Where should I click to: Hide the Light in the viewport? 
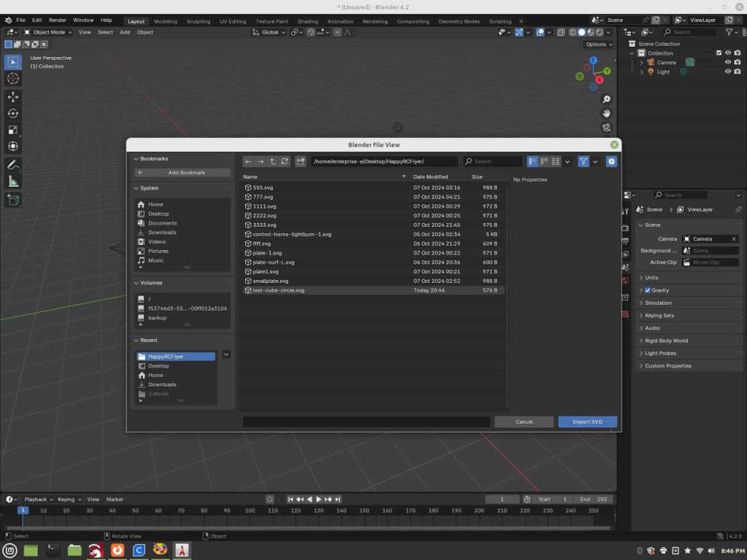(728, 72)
